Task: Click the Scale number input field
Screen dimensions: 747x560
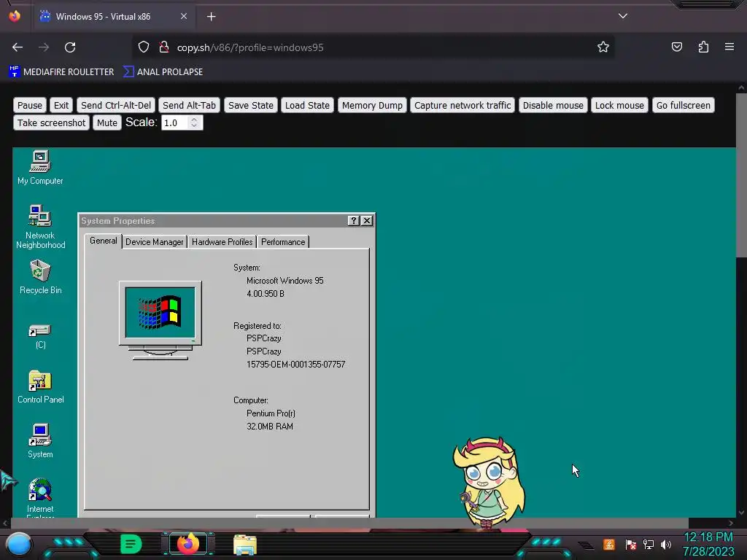Action: tap(182, 122)
